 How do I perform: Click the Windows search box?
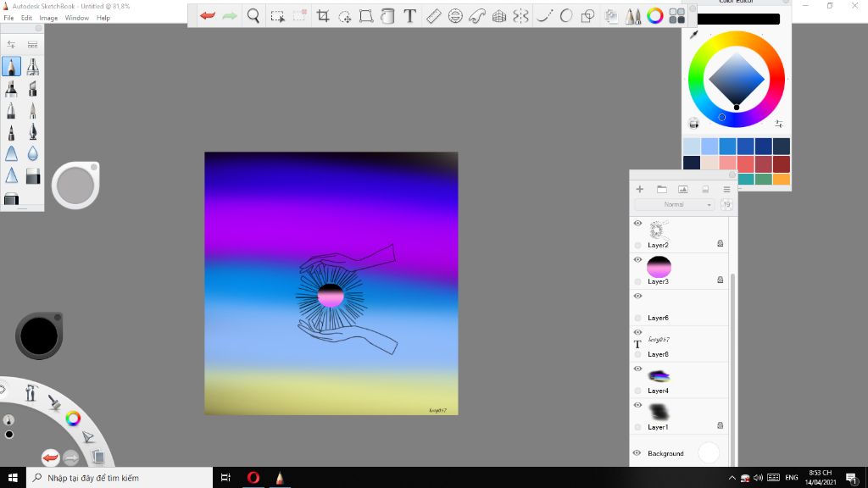(120, 478)
